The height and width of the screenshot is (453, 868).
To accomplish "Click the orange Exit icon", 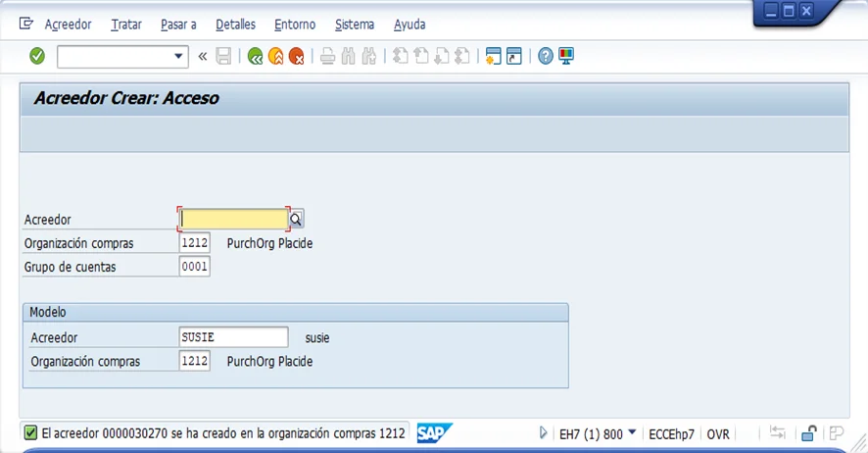I will tap(276, 57).
